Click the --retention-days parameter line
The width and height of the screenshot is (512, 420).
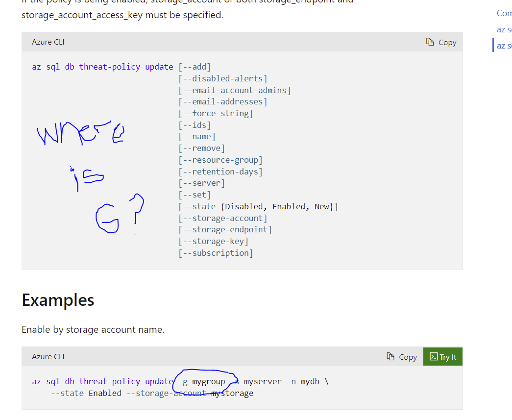tap(220, 171)
